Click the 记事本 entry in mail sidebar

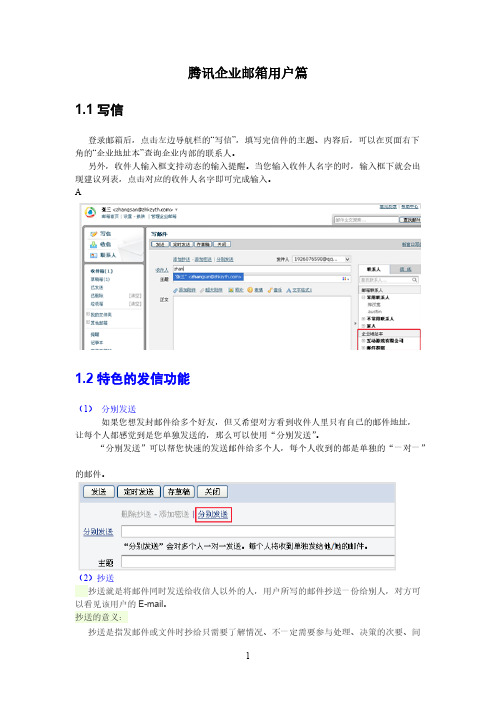pyautogui.click(x=97, y=342)
